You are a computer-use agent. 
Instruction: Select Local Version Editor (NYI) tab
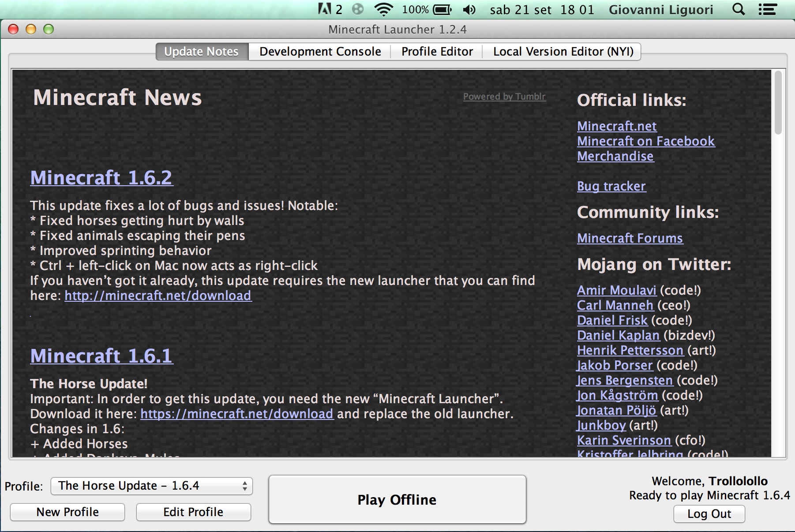point(563,52)
